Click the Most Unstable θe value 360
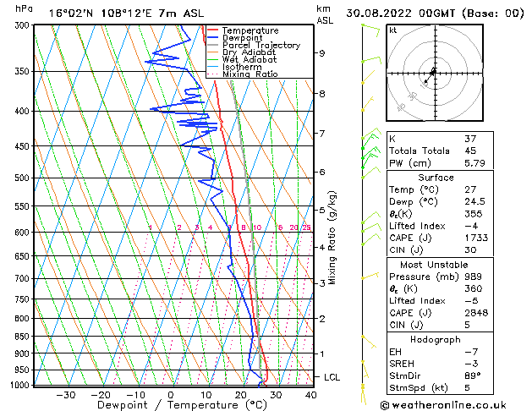This screenshot has width=532, height=411. click(x=473, y=288)
